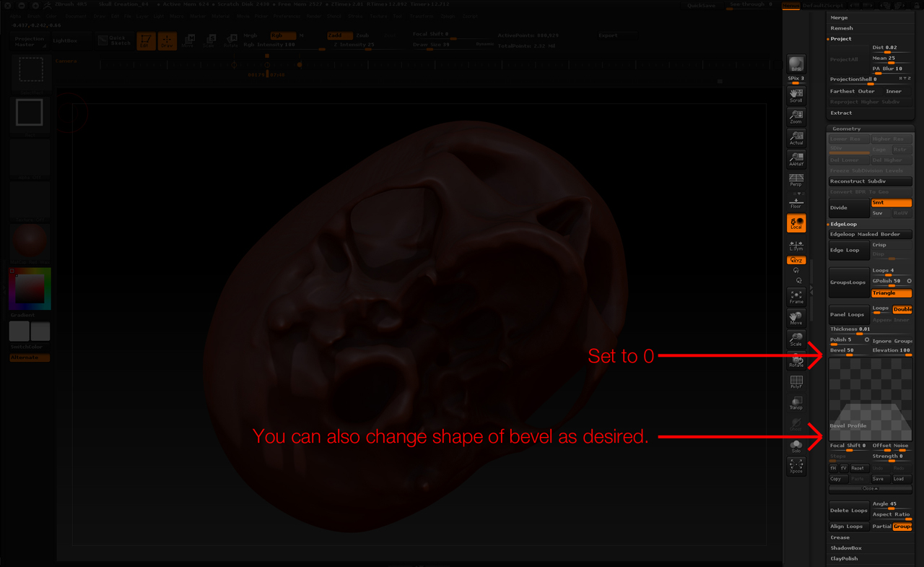The width and height of the screenshot is (924, 567).
Task: Toggle Partial option for Delete Loops
Action: click(881, 527)
